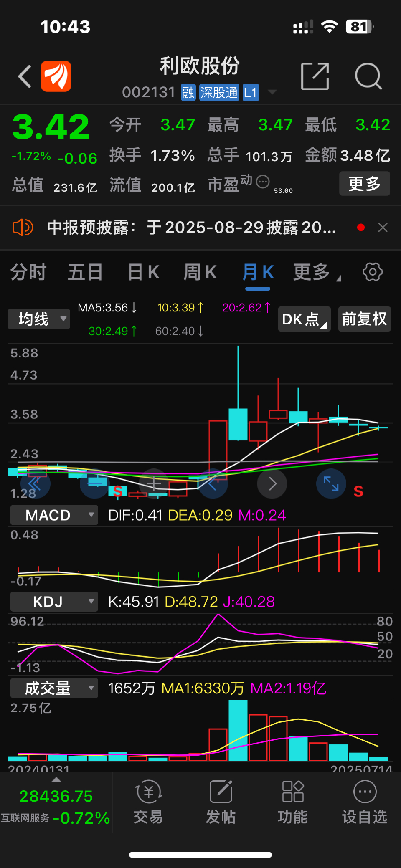Open the orange Tonghuashun app logo
Screen dimensions: 401x868
point(56,76)
